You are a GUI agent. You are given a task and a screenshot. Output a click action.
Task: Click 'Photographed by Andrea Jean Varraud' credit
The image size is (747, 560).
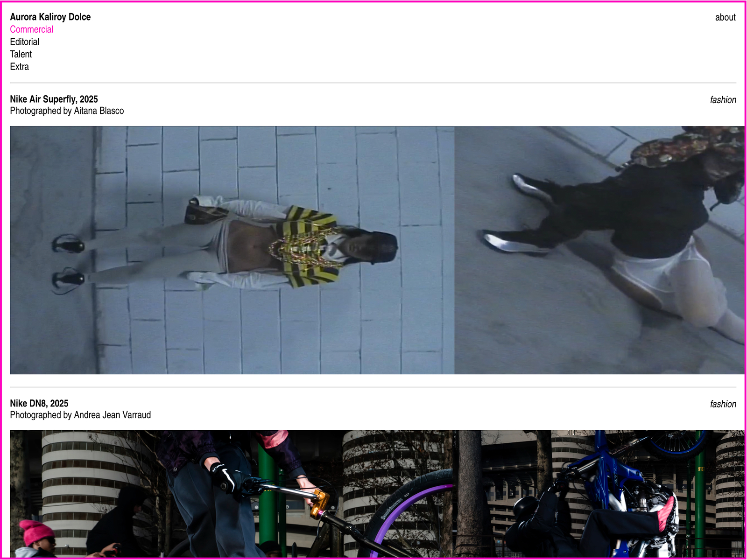pyautogui.click(x=80, y=415)
